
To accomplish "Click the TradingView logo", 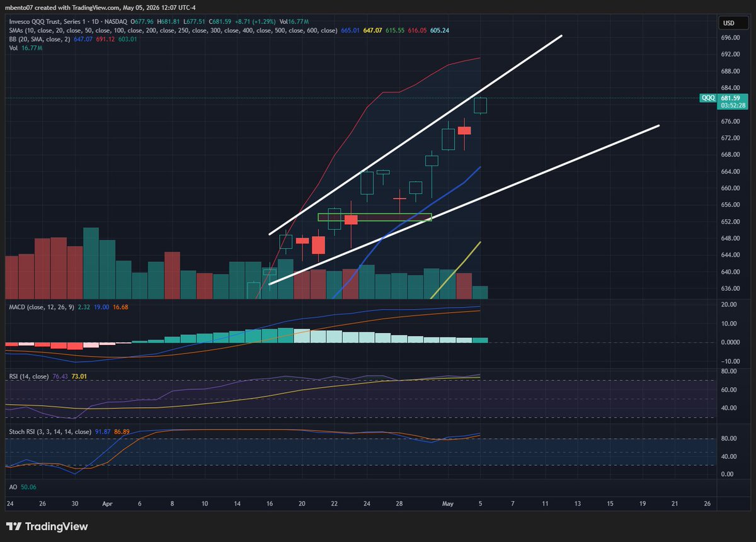I will pyautogui.click(x=47, y=526).
